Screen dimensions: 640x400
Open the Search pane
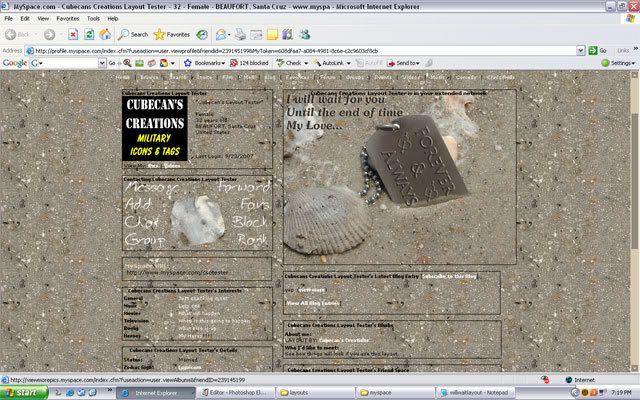tap(133, 35)
